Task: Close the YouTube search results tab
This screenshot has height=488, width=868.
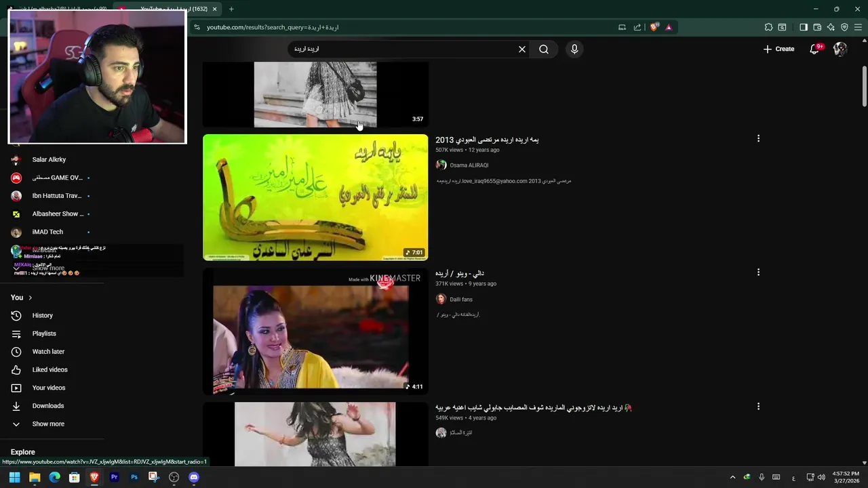Action: click(215, 9)
